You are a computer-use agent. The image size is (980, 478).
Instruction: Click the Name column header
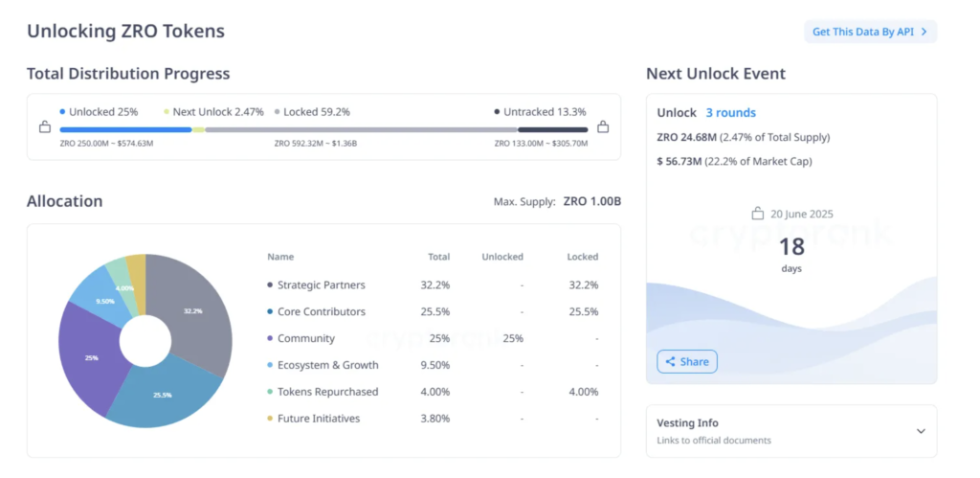[280, 257]
